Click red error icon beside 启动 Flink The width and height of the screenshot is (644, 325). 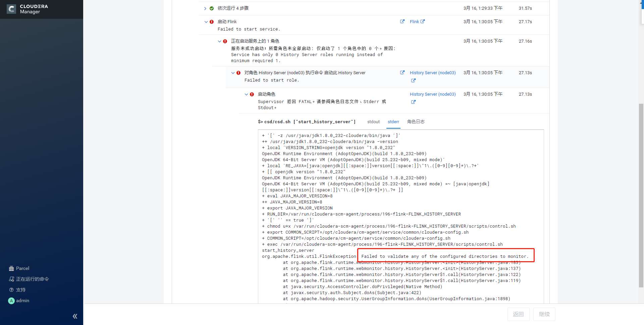(x=212, y=22)
